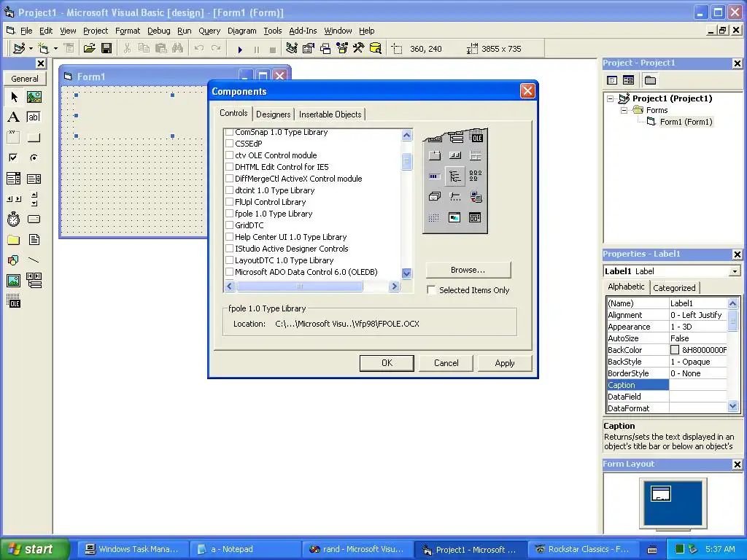Select the vertical scrollbar control tool

34,199
